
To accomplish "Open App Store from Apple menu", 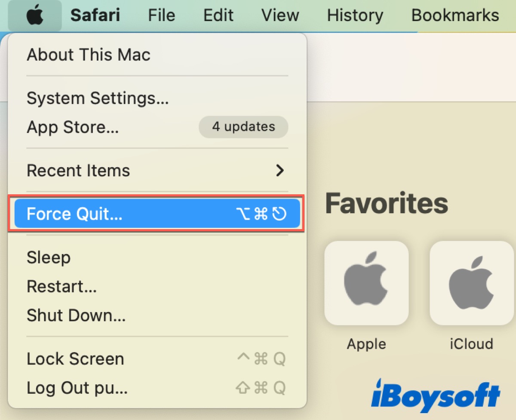I will [x=73, y=127].
